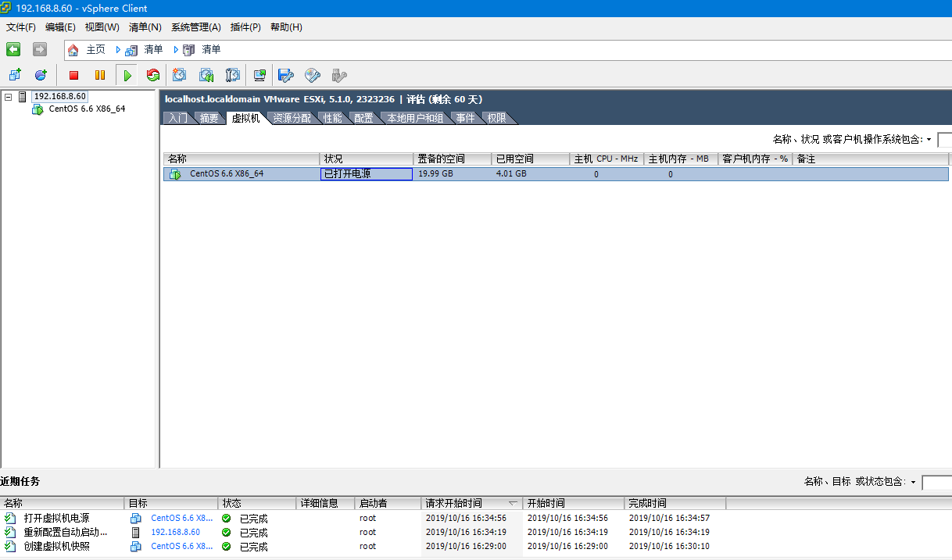Go back with the green back arrow
This screenshot has width=952, height=560.
pos(13,49)
